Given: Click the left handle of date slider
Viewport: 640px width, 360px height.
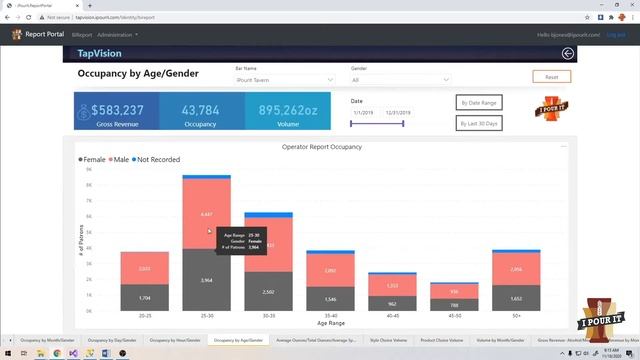Looking at the screenshot, I should 351,123.
